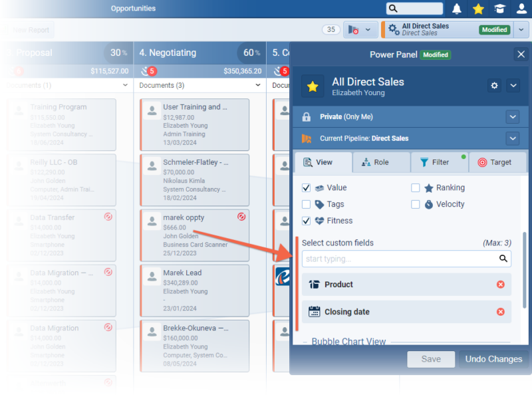The width and height of the screenshot is (532, 395).
Task: Switch to the Filter tab
Action: click(439, 162)
